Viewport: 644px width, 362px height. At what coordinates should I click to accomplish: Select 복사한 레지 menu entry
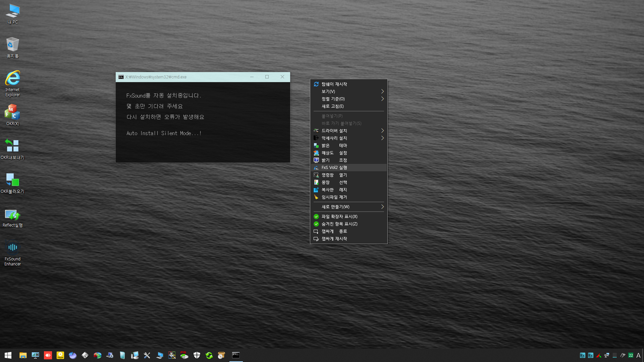tap(349, 190)
